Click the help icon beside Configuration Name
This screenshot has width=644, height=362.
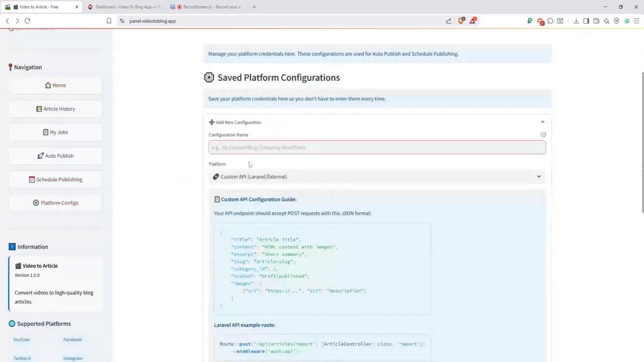pyautogui.click(x=543, y=134)
